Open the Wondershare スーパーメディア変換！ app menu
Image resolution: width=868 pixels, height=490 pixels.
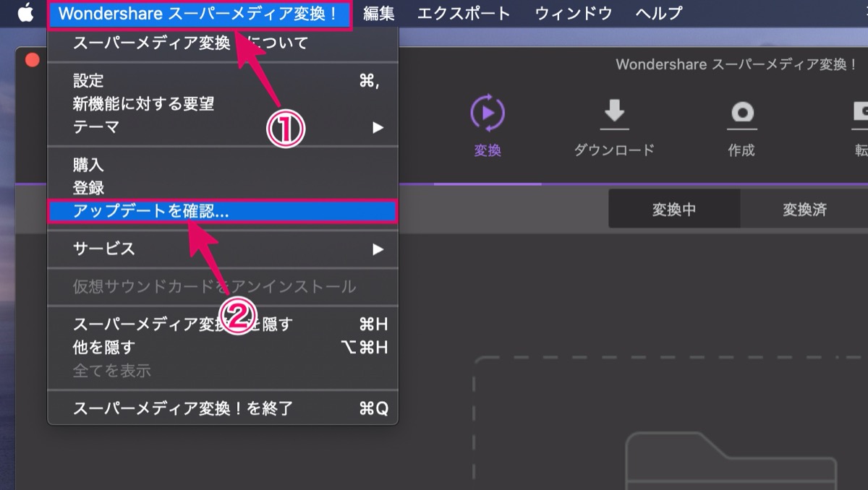(198, 14)
